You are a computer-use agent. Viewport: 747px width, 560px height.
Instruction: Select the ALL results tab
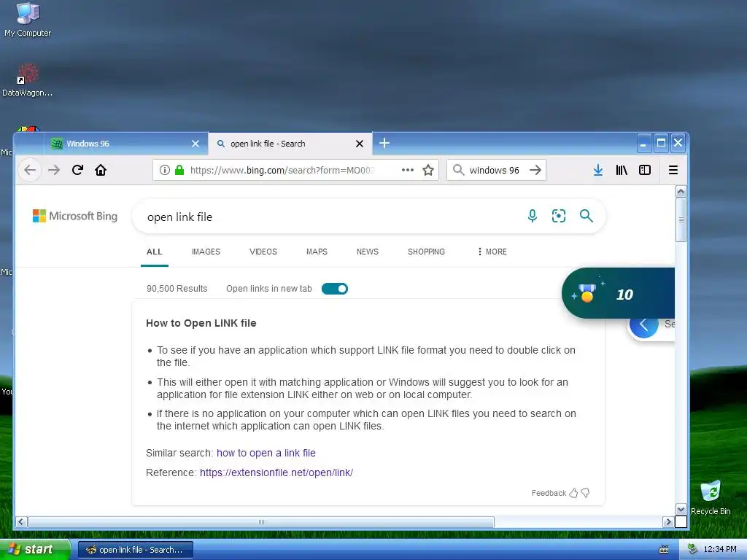click(155, 252)
